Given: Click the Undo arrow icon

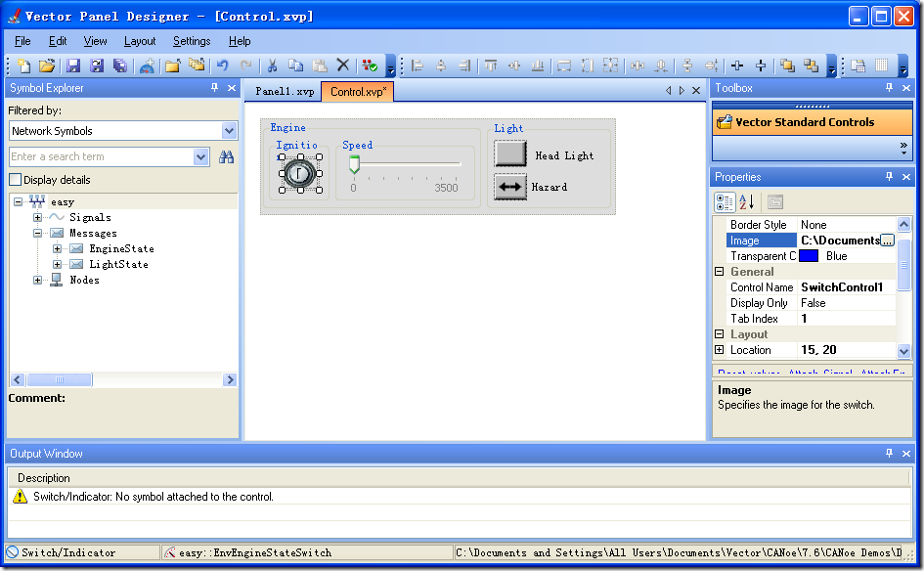Looking at the screenshot, I should coord(222,66).
